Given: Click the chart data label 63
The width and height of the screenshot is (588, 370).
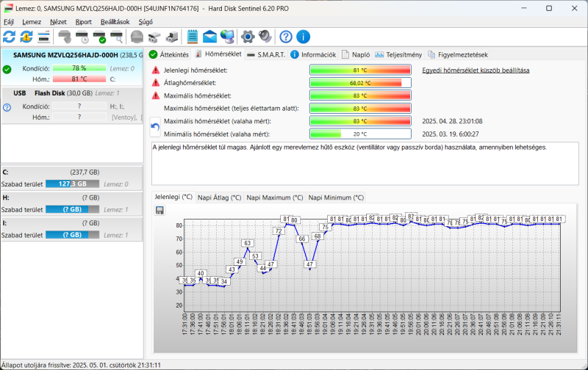Looking at the screenshot, I should click(247, 243).
